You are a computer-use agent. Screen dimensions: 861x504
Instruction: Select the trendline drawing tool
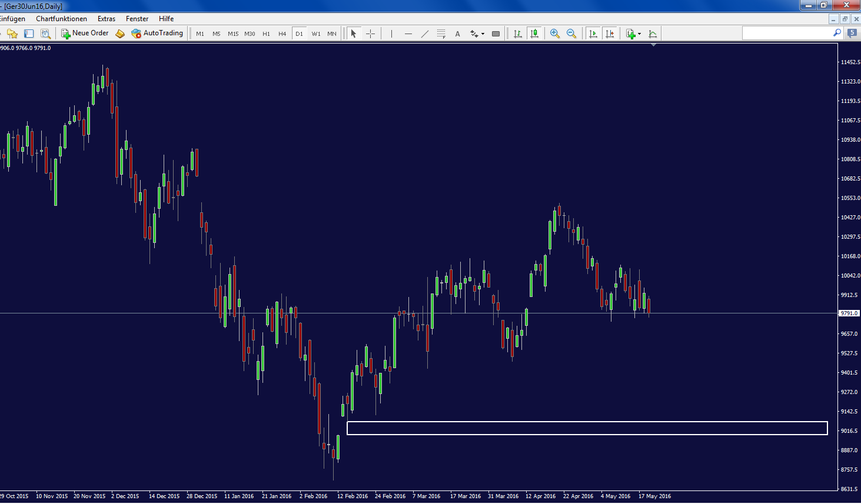tap(425, 34)
